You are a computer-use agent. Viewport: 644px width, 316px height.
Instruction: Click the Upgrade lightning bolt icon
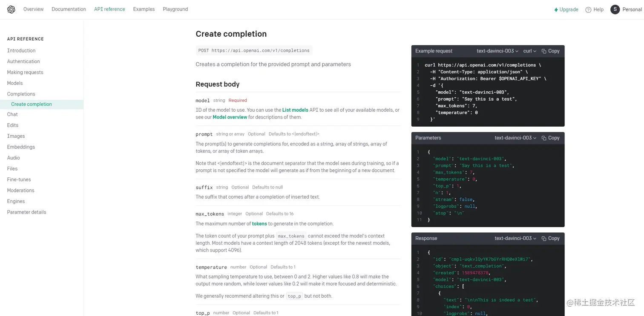[556, 10]
